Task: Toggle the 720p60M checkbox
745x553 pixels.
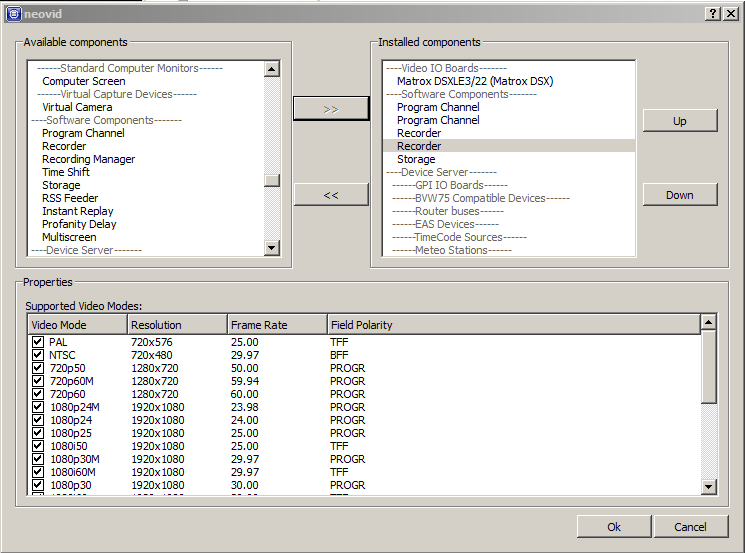Action: [x=38, y=381]
